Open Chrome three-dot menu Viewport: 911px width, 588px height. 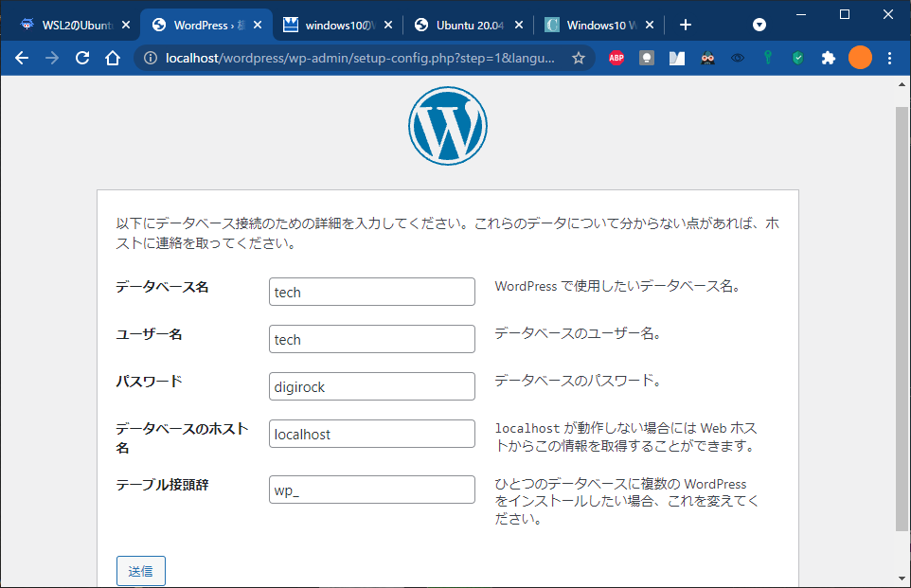[889, 58]
